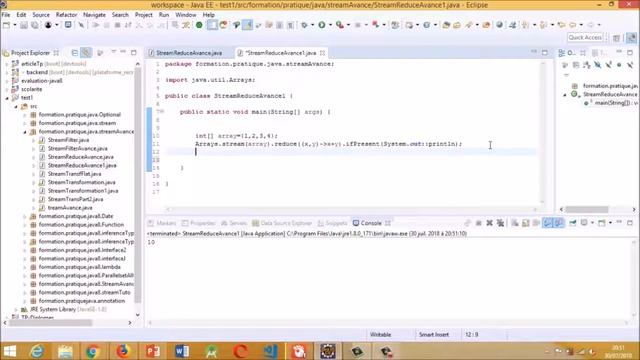Collapse the src folder node
Screen dimensions: 640x360
(x=16, y=107)
